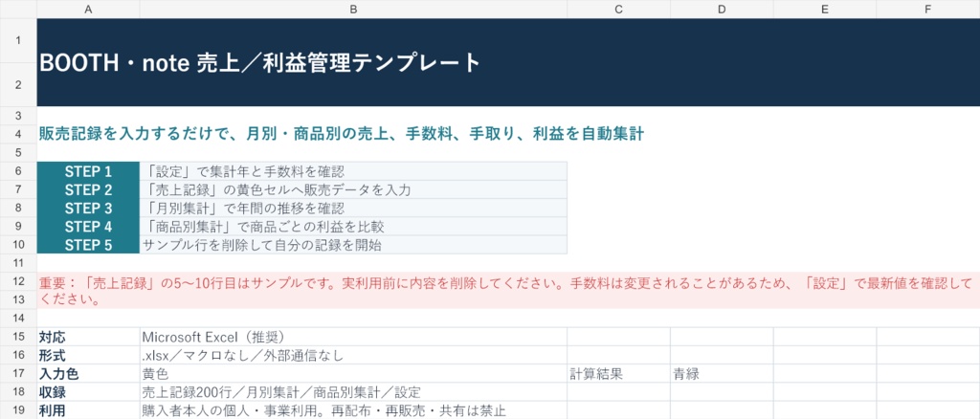Click the select-all corner of the grid

18,9
